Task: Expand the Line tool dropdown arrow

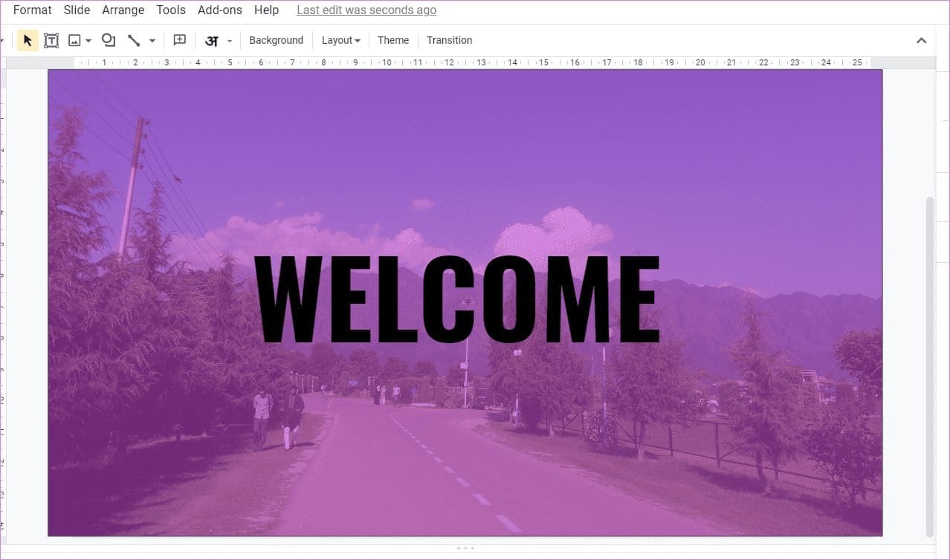Action: [152, 40]
